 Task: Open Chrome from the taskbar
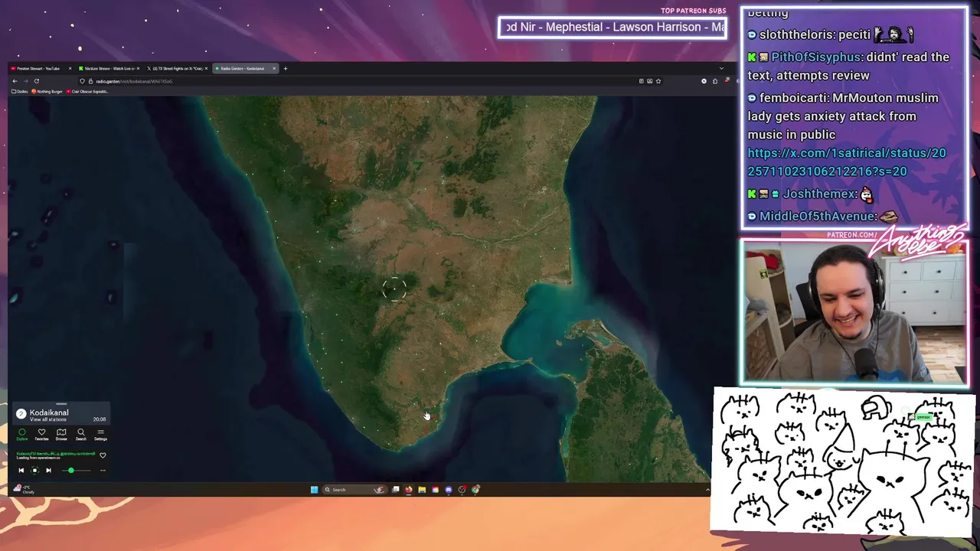pyautogui.click(x=475, y=490)
